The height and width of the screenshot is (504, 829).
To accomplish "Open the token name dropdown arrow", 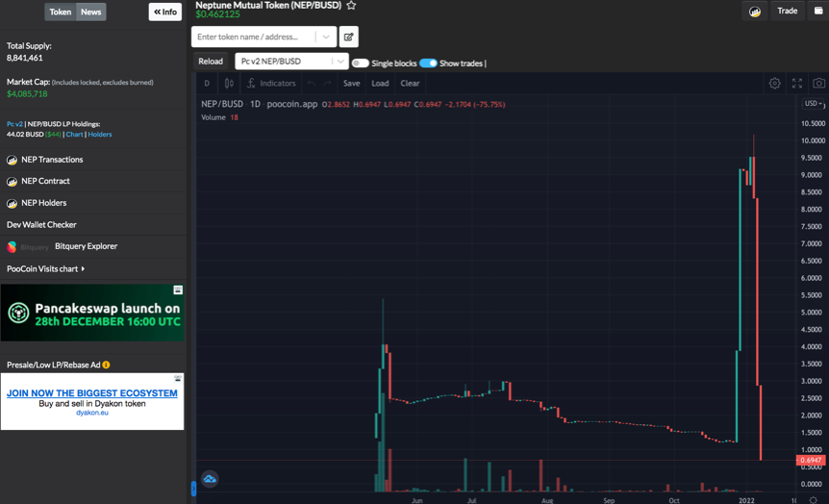I will [x=326, y=37].
